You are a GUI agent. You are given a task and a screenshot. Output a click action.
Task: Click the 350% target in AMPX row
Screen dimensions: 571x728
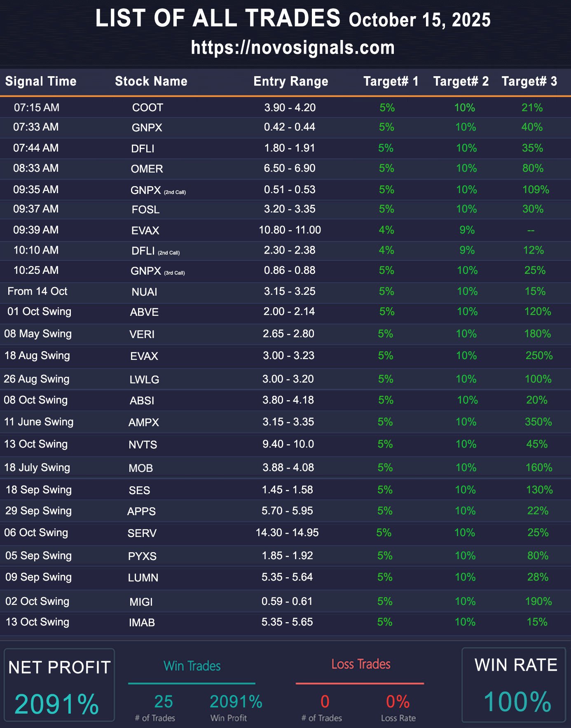(x=538, y=422)
